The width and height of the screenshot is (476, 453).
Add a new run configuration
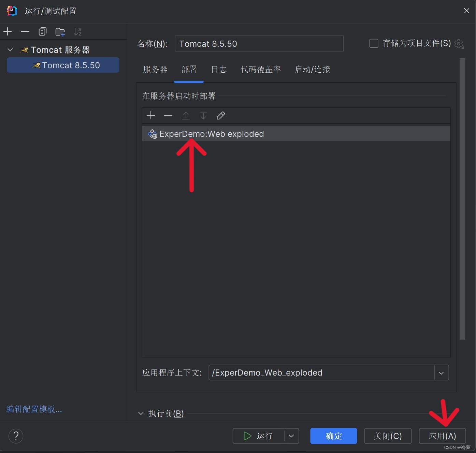pyautogui.click(x=8, y=32)
